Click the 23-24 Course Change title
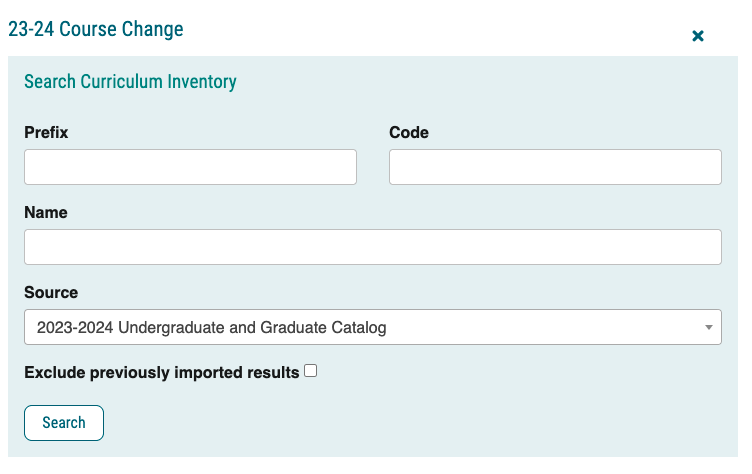Viewport: 752px width, 474px height. tap(96, 29)
